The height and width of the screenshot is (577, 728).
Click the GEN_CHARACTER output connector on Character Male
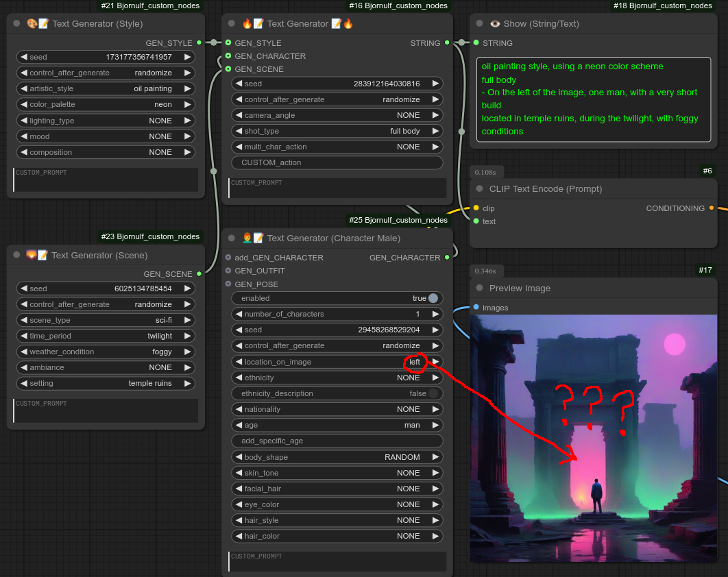(447, 258)
